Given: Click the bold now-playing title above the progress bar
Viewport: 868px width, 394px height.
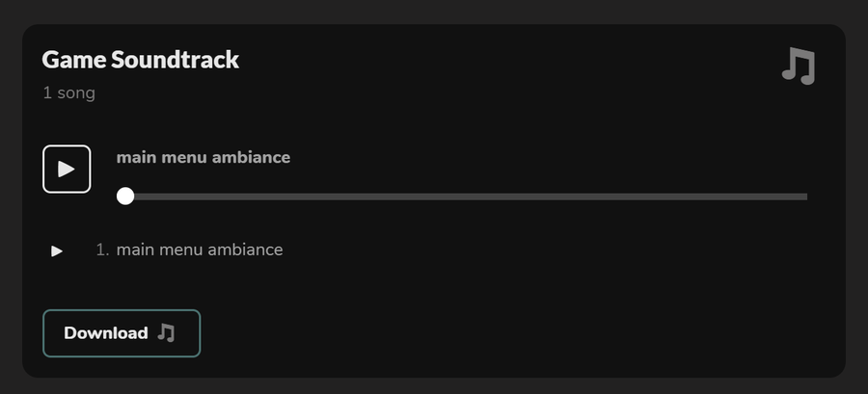Looking at the screenshot, I should pyautogui.click(x=203, y=157).
